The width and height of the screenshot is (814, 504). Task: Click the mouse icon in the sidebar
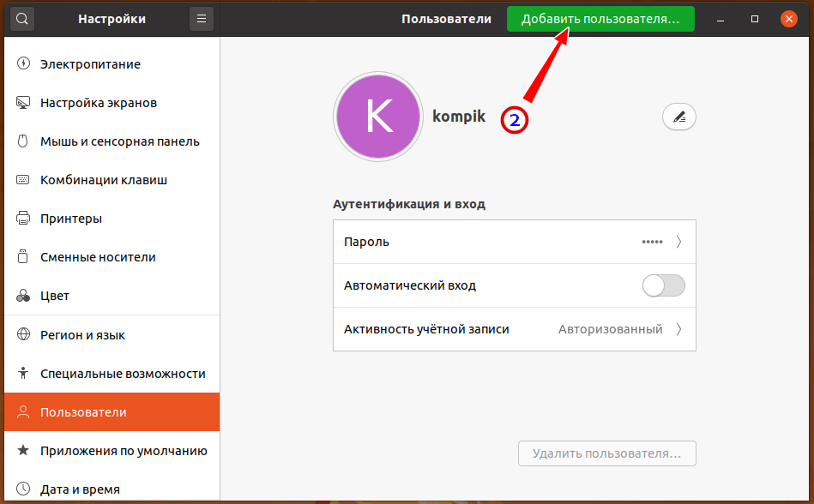pyautogui.click(x=23, y=141)
